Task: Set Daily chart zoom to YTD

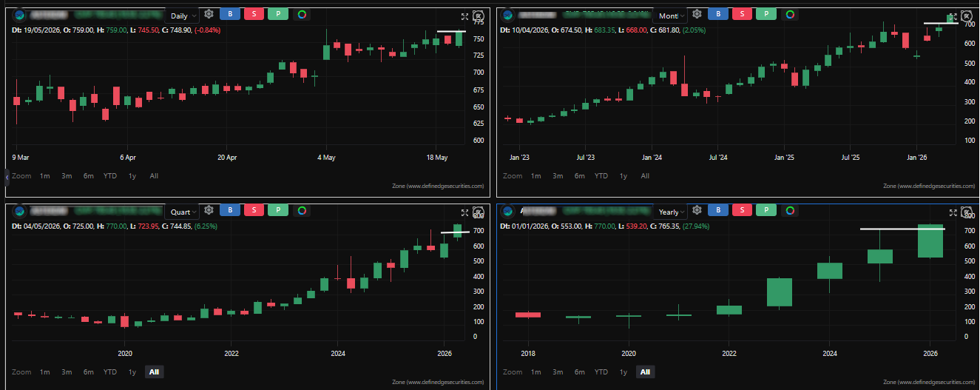Action: 110,176
